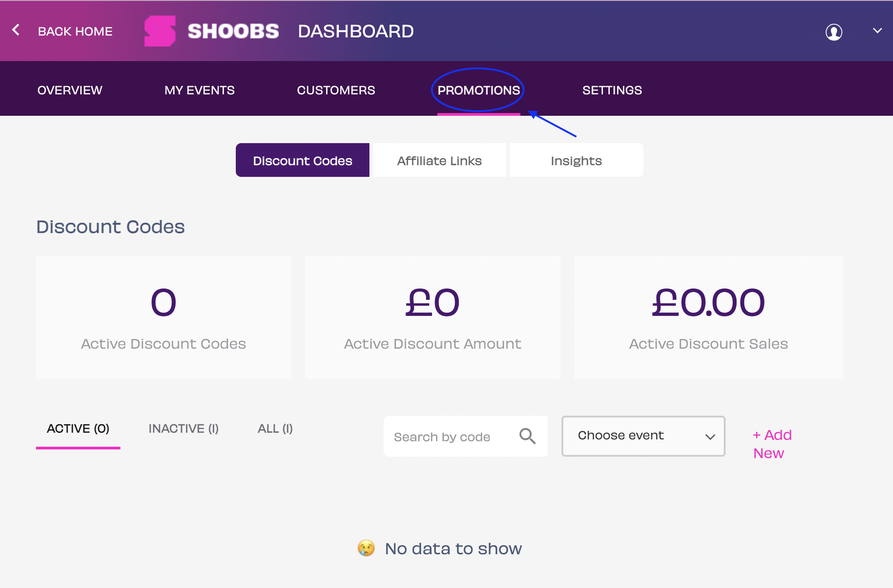Image resolution: width=893 pixels, height=588 pixels.
Task: Click the Shoobs wordmark text
Action: pyautogui.click(x=234, y=31)
